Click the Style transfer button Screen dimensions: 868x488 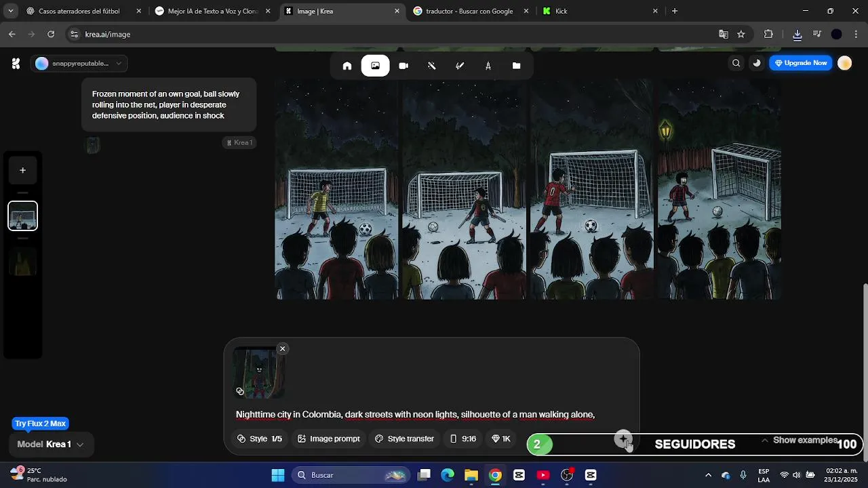404,439
